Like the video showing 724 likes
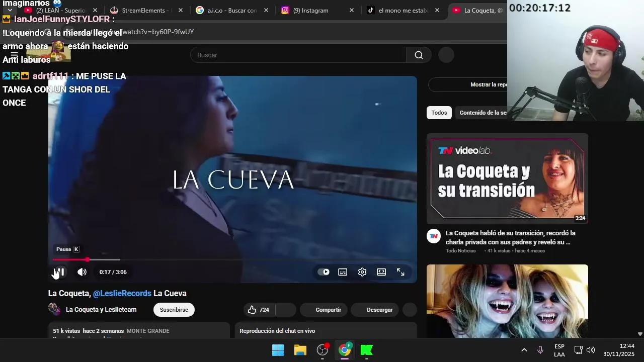Viewport: 644px width, 362px height. click(260, 310)
